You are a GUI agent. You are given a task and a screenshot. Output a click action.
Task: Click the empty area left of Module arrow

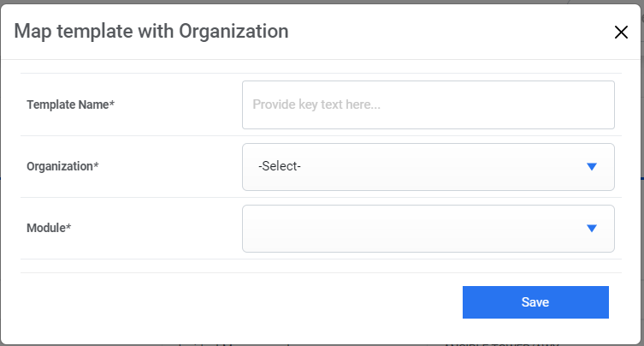click(x=513, y=228)
